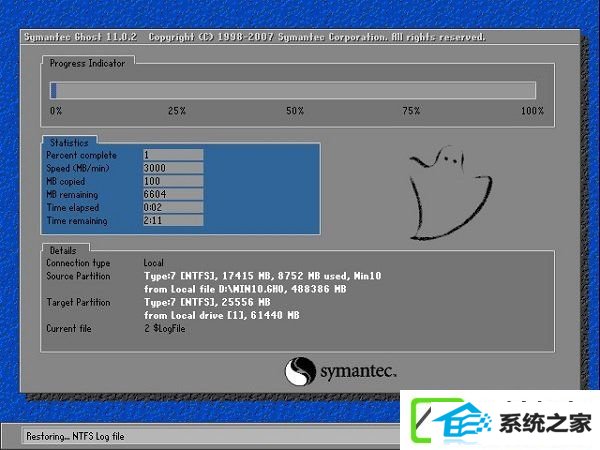Click the Details panel tab
The height and width of the screenshot is (450, 600).
[64, 251]
